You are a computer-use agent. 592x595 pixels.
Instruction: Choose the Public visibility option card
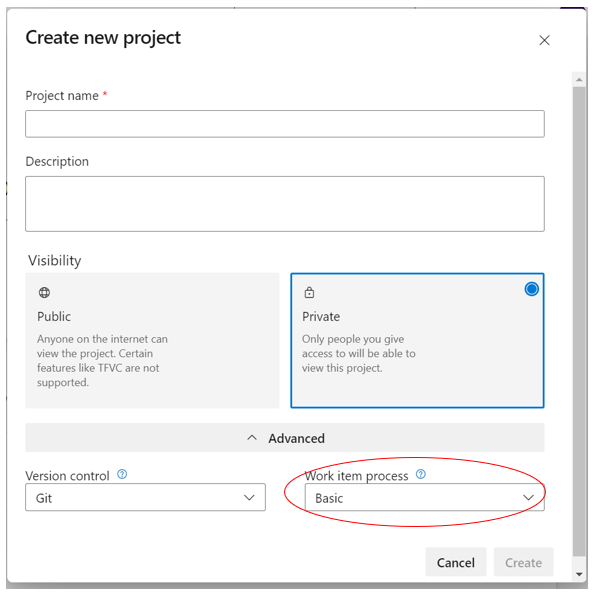152,340
